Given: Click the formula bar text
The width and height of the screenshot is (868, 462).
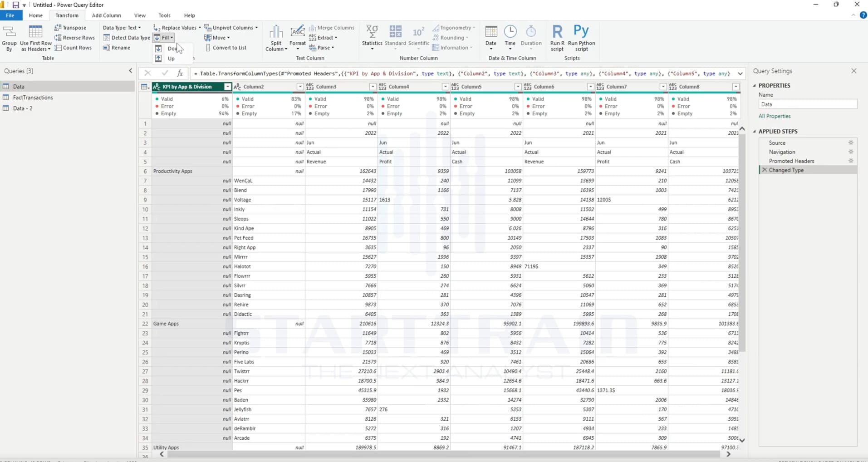Looking at the screenshot, I should 462,74.
